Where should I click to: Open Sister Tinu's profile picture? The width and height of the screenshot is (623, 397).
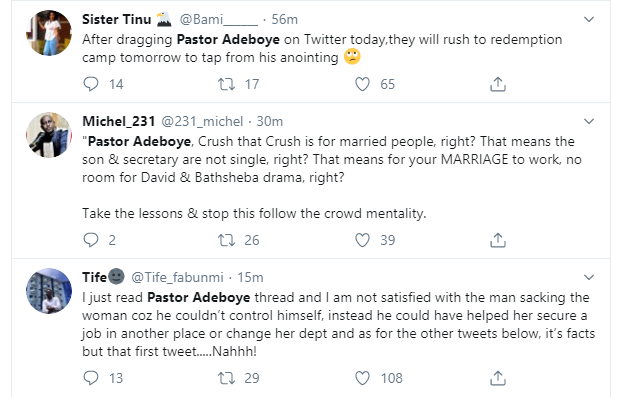(x=49, y=33)
